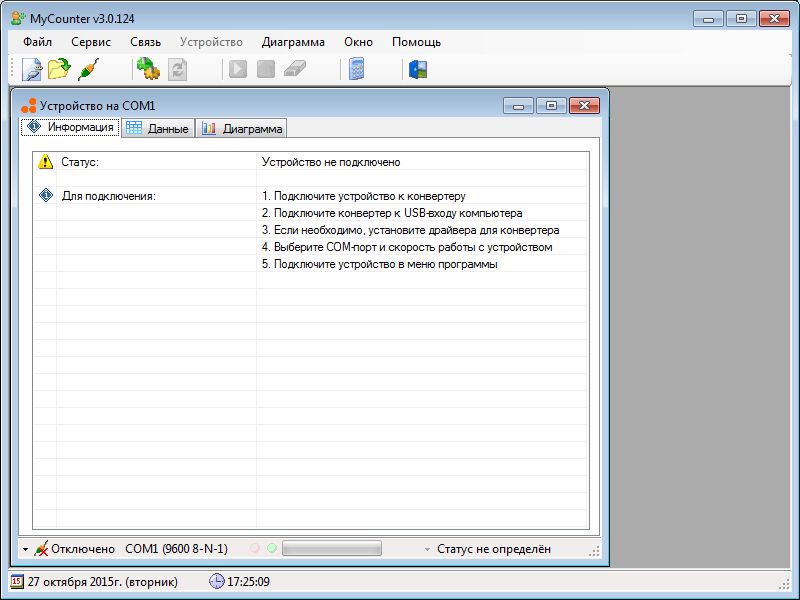The image size is (800, 600).
Task: Click the time 17:25:09 in status bar
Action: 248,582
